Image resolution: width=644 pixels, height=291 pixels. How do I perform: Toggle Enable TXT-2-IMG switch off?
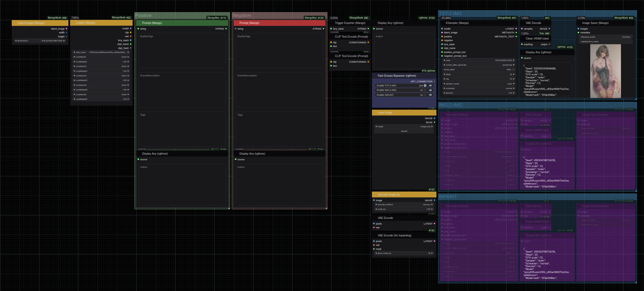425,86
